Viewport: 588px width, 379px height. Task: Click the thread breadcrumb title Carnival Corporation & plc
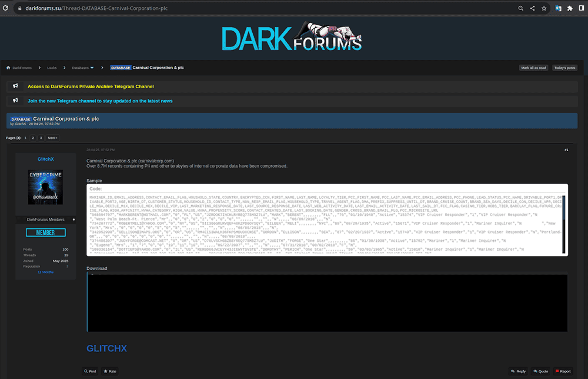pos(158,68)
